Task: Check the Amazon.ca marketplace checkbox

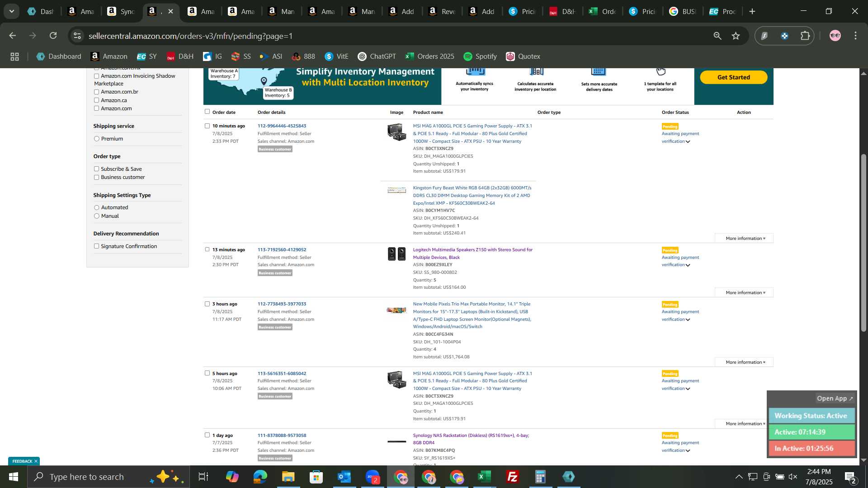Action: [x=96, y=100]
